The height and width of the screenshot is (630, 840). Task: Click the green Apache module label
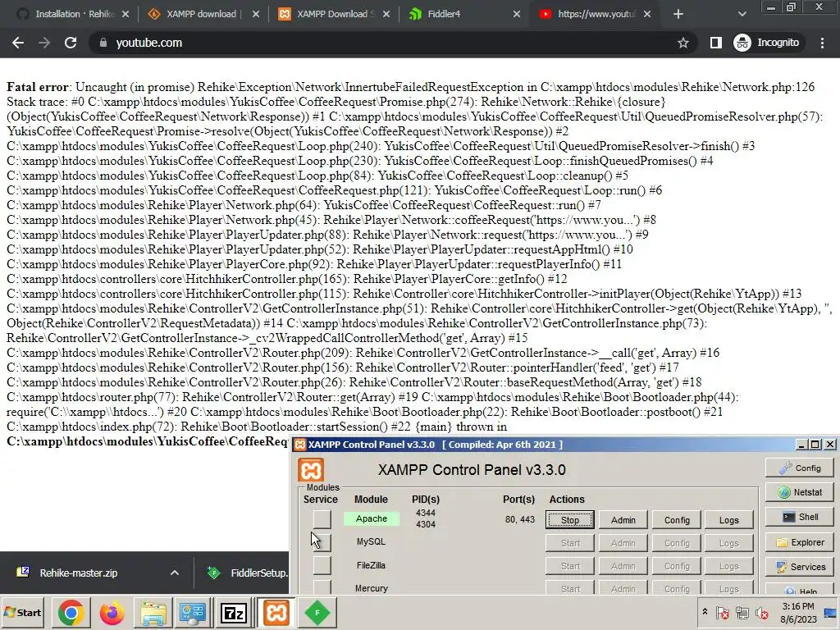click(x=372, y=518)
